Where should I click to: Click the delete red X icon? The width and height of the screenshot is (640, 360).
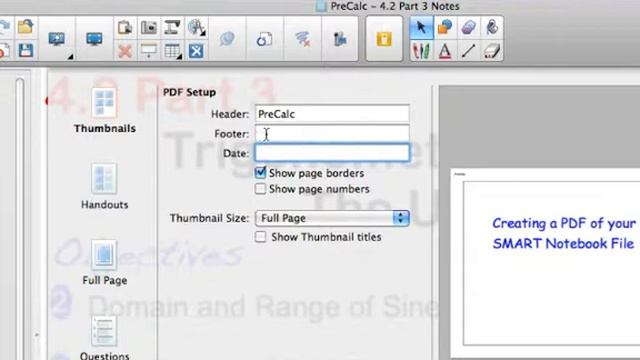click(x=125, y=51)
